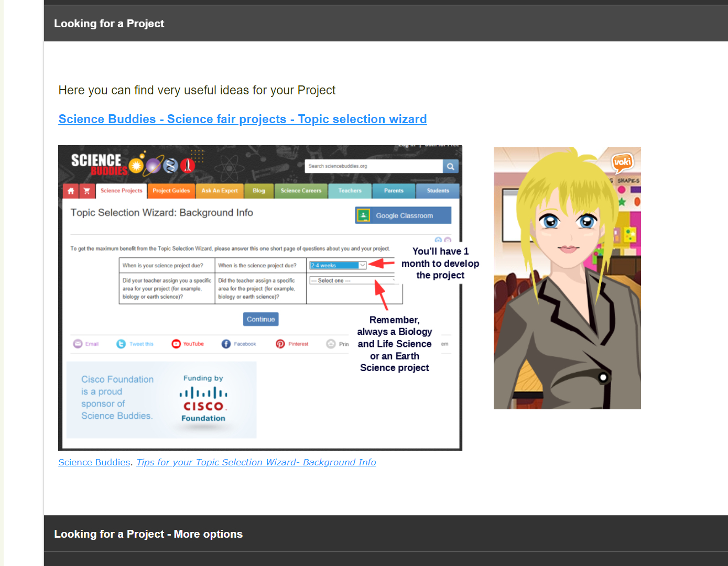Select the Teachers tab

point(350,191)
